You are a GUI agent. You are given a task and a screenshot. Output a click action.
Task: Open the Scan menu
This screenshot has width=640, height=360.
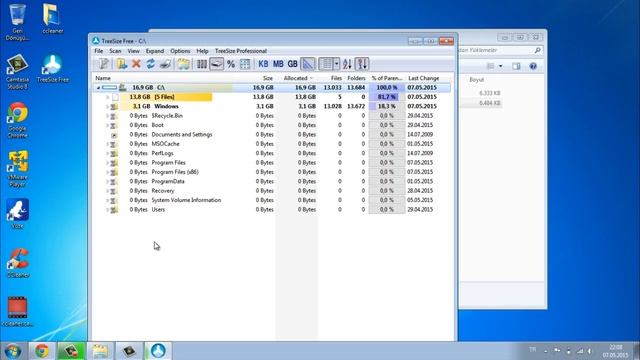click(115, 51)
